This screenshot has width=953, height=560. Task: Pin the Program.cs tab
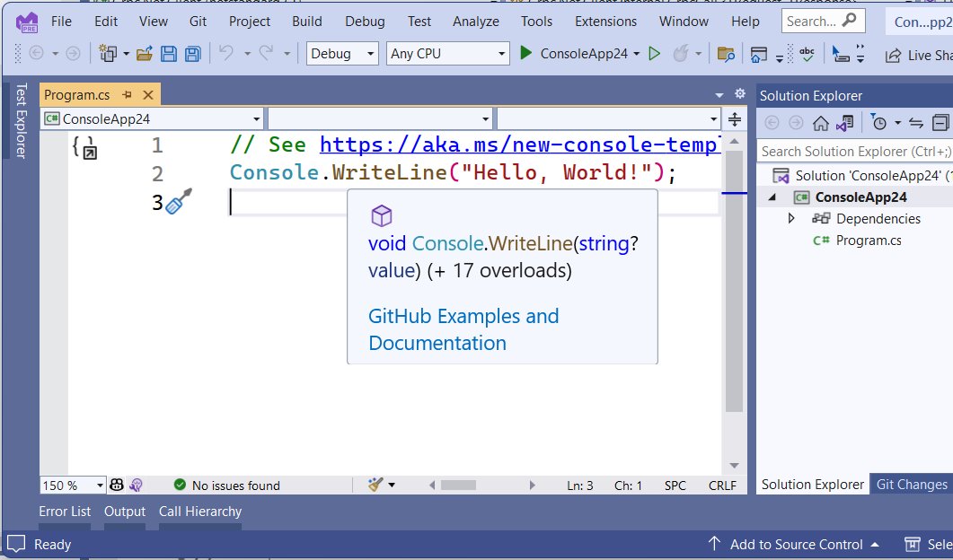point(127,95)
